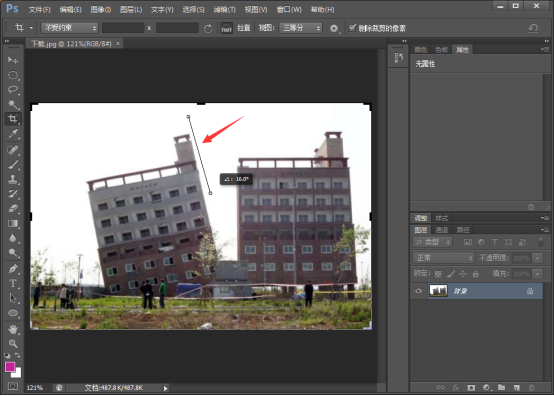554x396 pixels.
Task: Select the Ellipse shape tool
Action: pos(13,313)
